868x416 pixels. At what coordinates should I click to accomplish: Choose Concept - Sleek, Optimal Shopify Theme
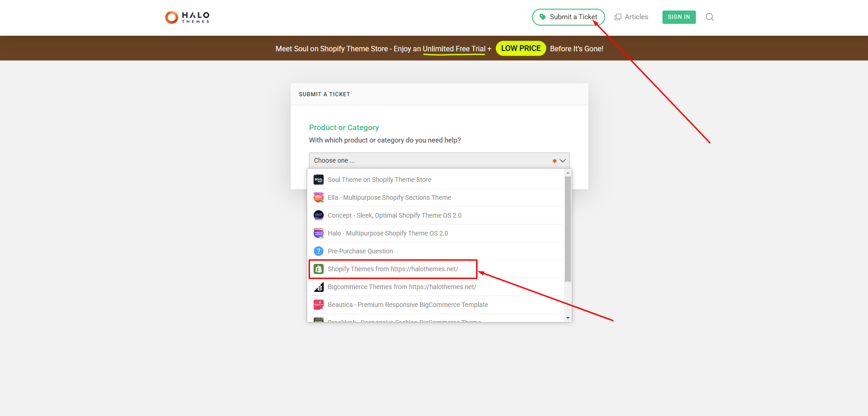436,215
